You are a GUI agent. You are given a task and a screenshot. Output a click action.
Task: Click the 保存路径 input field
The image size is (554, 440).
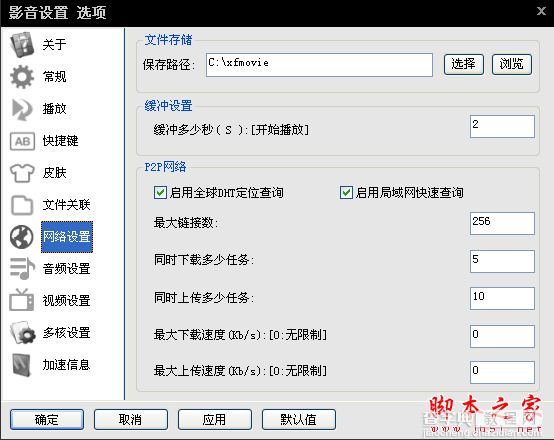pos(319,65)
